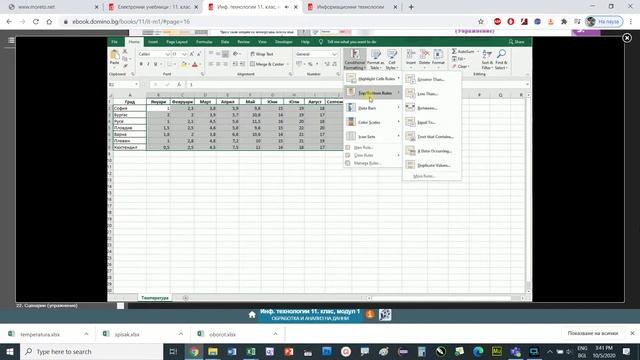
Task: Expand the Font group dialog launcher
Action: point(202,74)
